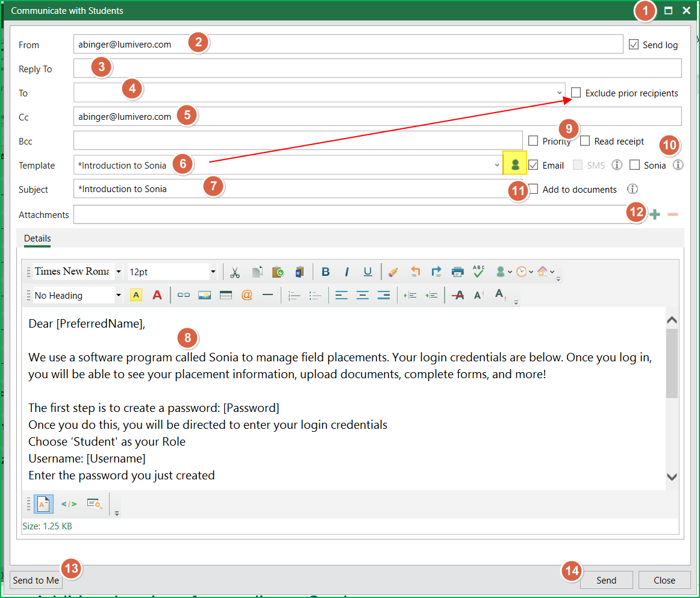
Task: Align text left
Action: coord(342,296)
